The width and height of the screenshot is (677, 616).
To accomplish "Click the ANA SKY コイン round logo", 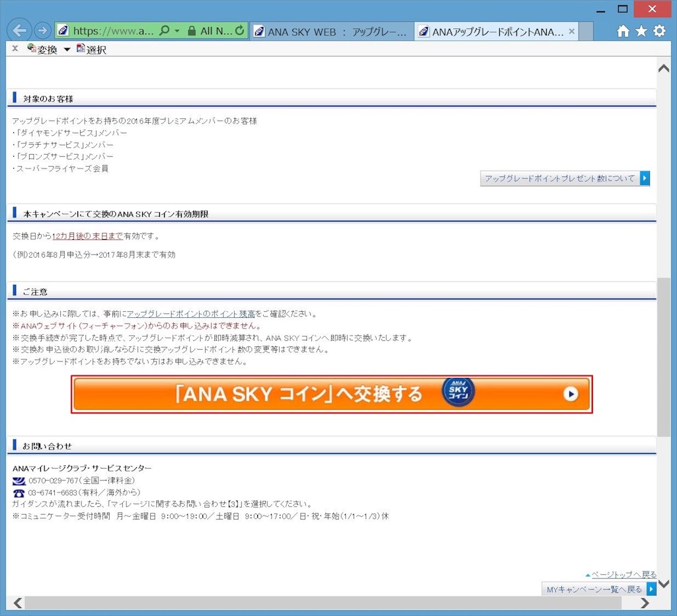I will pos(458,392).
